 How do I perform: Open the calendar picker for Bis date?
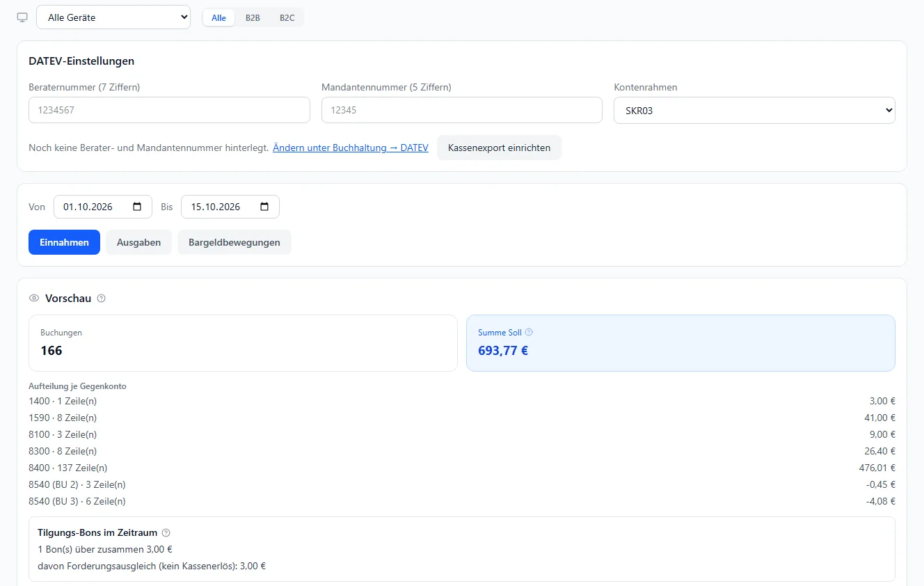[x=264, y=207]
